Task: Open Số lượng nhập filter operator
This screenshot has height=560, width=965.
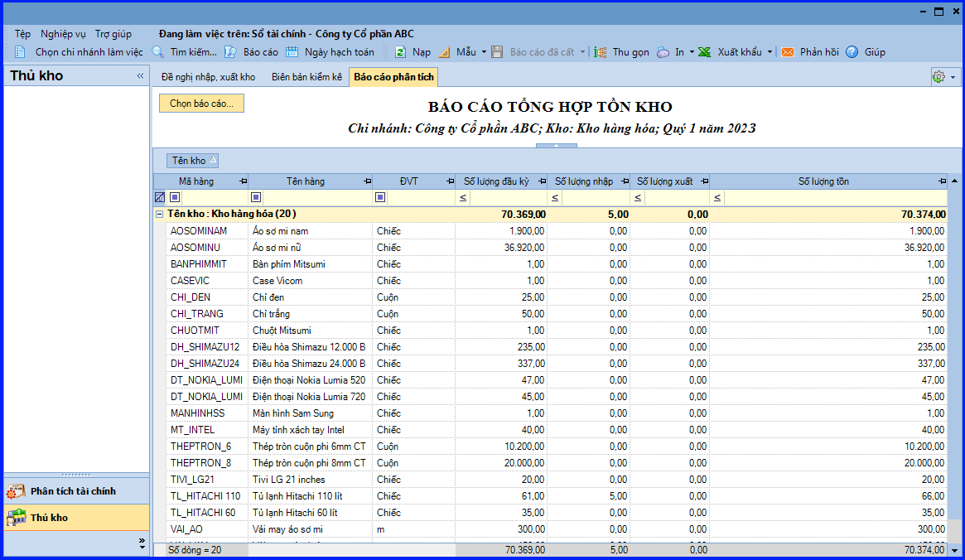Action: 555,197
